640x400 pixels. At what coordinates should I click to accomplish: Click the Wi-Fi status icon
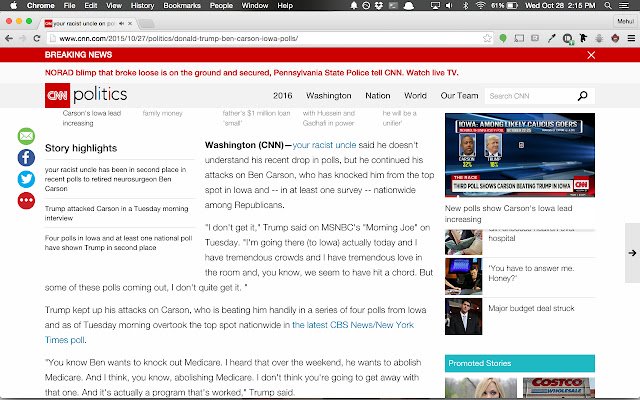(x=480, y=5)
